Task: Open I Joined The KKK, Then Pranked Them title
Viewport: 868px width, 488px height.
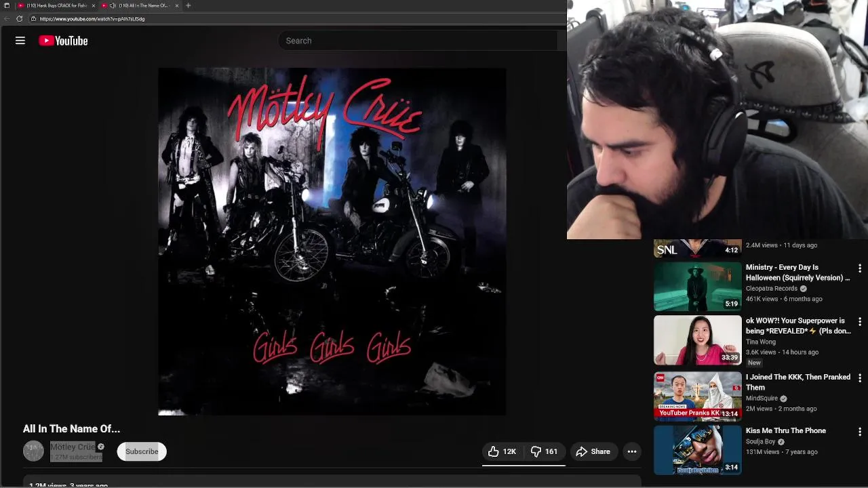Action: (798, 382)
